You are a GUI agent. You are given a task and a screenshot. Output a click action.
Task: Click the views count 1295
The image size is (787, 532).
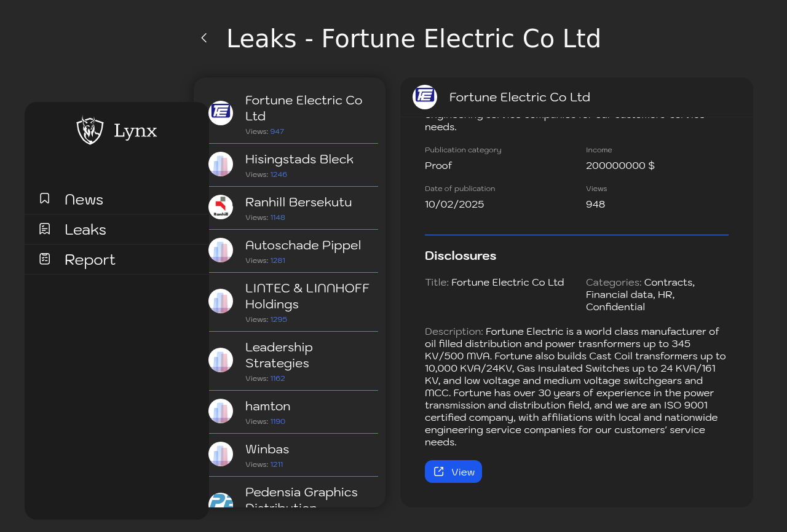pos(279,319)
